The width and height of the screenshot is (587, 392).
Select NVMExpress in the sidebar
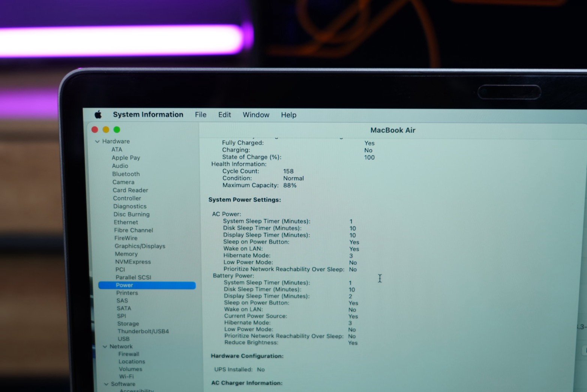pyautogui.click(x=133, y=262)
